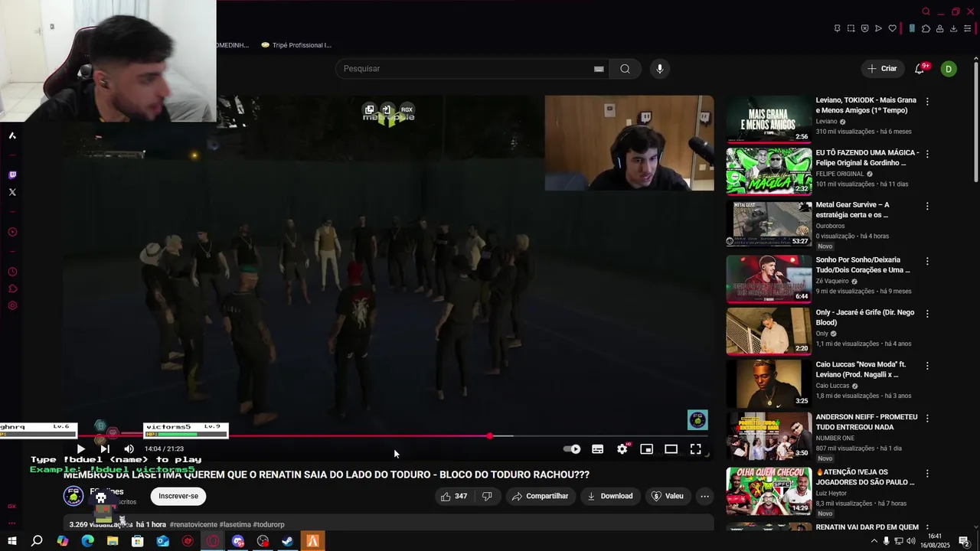This screenshot has width=980, height=551.
Task: Open Aria AI icon in sidebar
Action: point(12,135)
